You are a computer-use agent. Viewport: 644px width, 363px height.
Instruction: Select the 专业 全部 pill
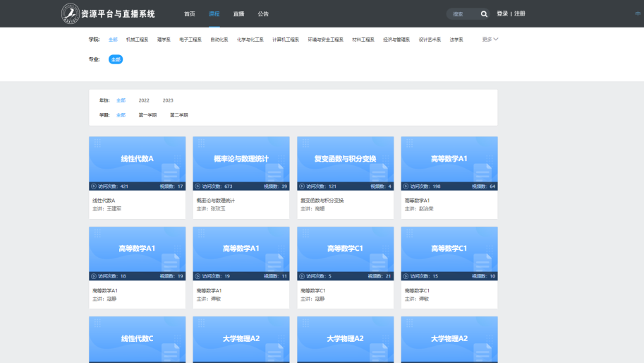pyautogui.click(x=116, y=59)
